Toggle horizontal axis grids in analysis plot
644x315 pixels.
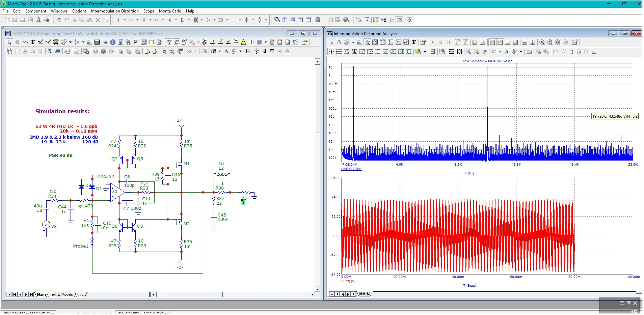[x=492, y=42]
